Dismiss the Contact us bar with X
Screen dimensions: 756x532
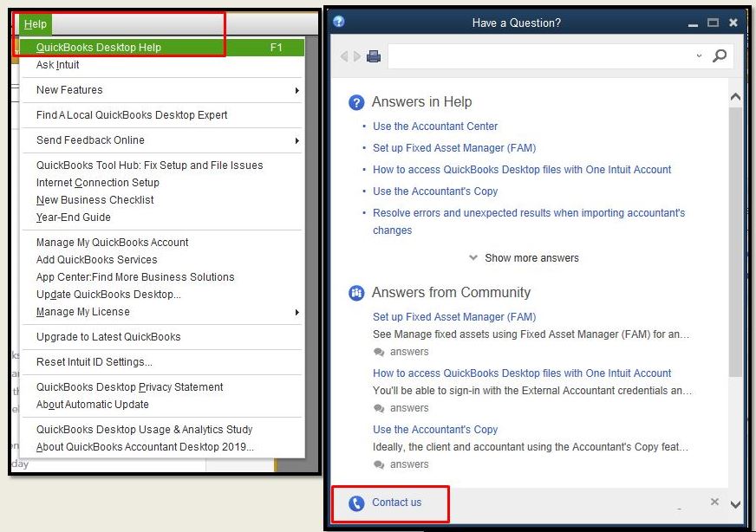point(714,503)
